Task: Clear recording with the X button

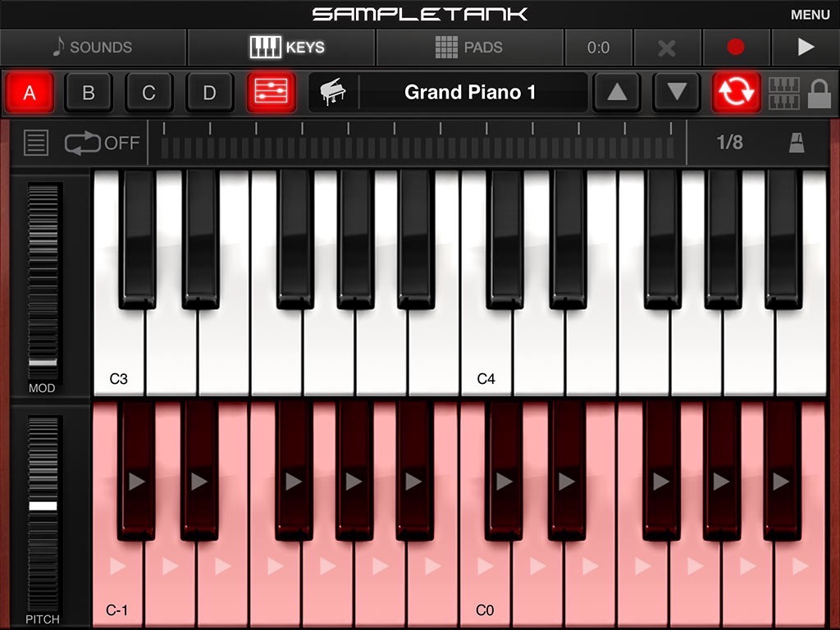Action: 667,48
